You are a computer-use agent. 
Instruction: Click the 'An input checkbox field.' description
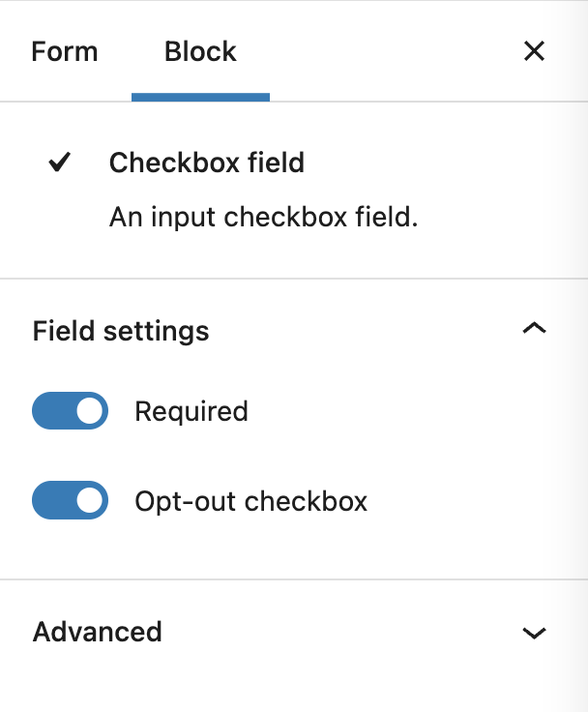click(263, 217)
